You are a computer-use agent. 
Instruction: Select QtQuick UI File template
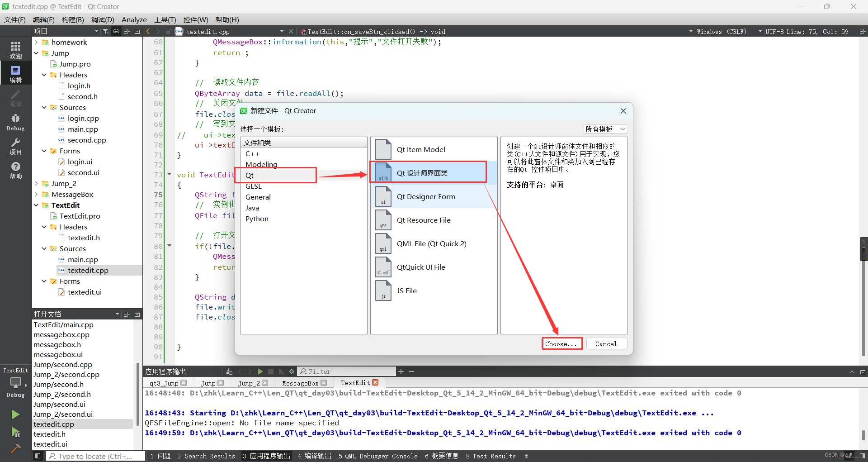point(434,267)
